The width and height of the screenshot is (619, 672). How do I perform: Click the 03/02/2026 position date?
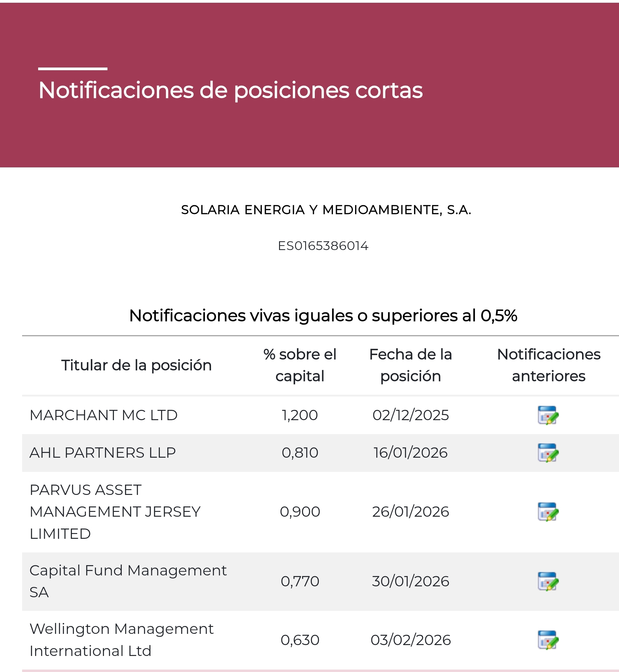click(410, 640)
